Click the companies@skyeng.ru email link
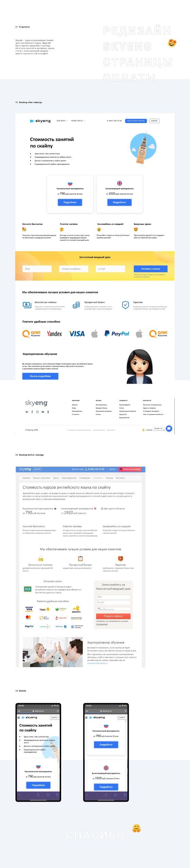 (98, 663)
